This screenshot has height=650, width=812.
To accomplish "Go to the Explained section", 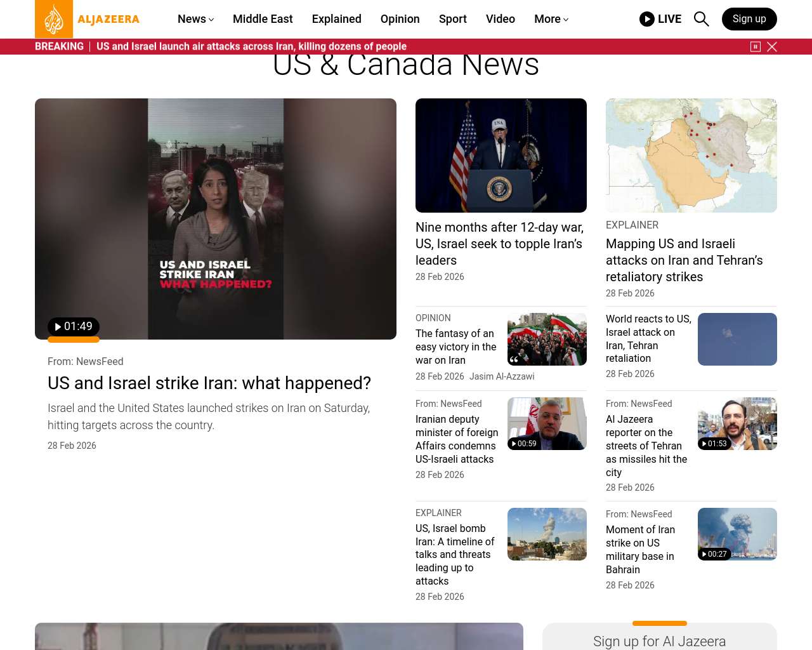I will pos(337,19).
